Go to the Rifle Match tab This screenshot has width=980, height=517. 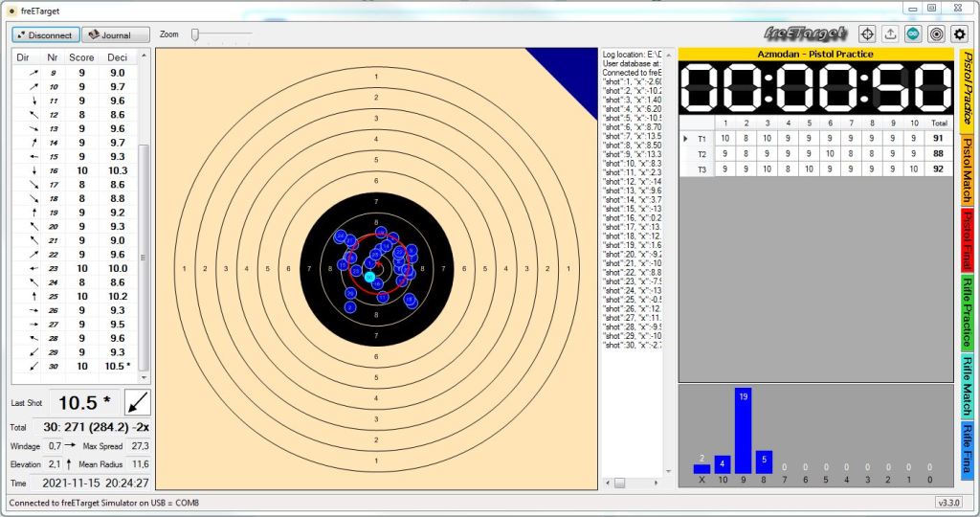click(967, 385)
